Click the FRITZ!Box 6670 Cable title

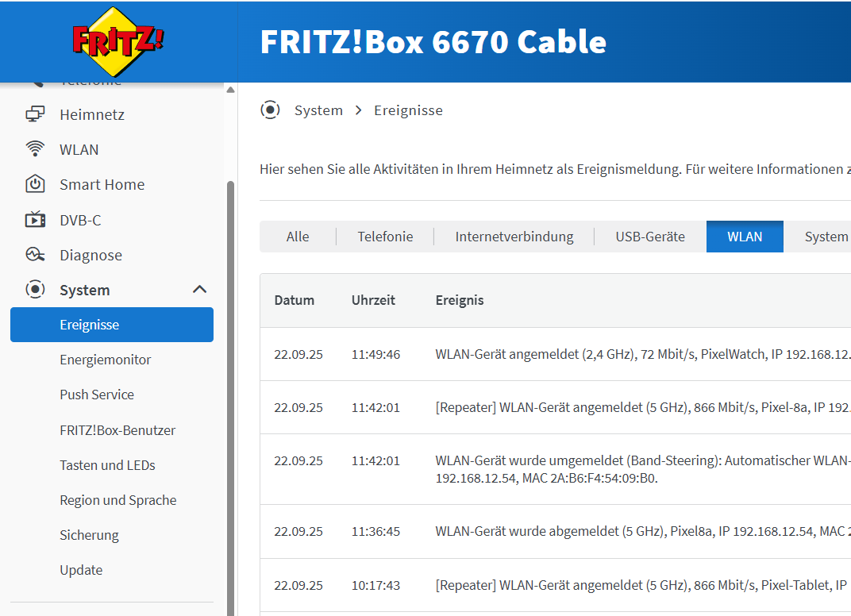coord(433,41)
